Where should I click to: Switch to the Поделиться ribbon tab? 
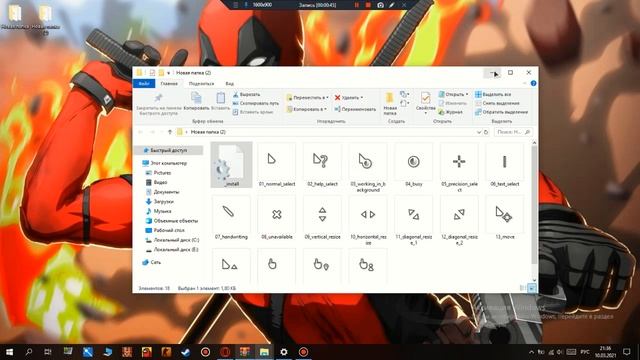201,84
